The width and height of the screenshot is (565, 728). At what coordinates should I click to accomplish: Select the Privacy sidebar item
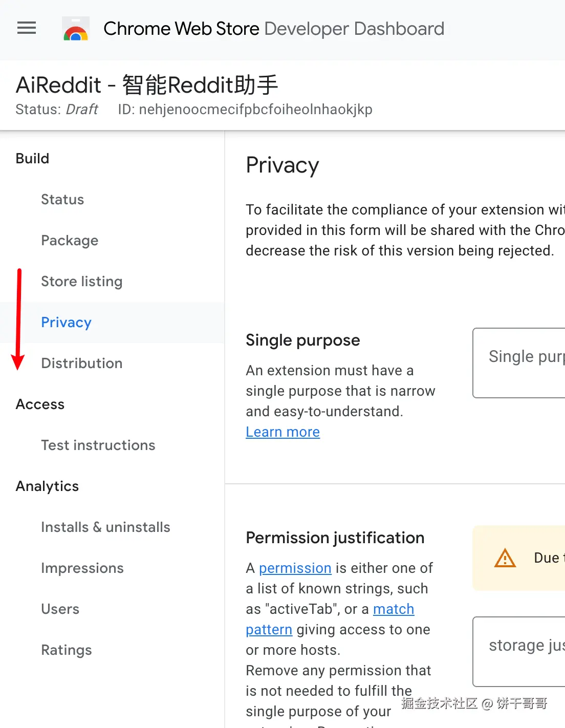click(x=67, y=323)
